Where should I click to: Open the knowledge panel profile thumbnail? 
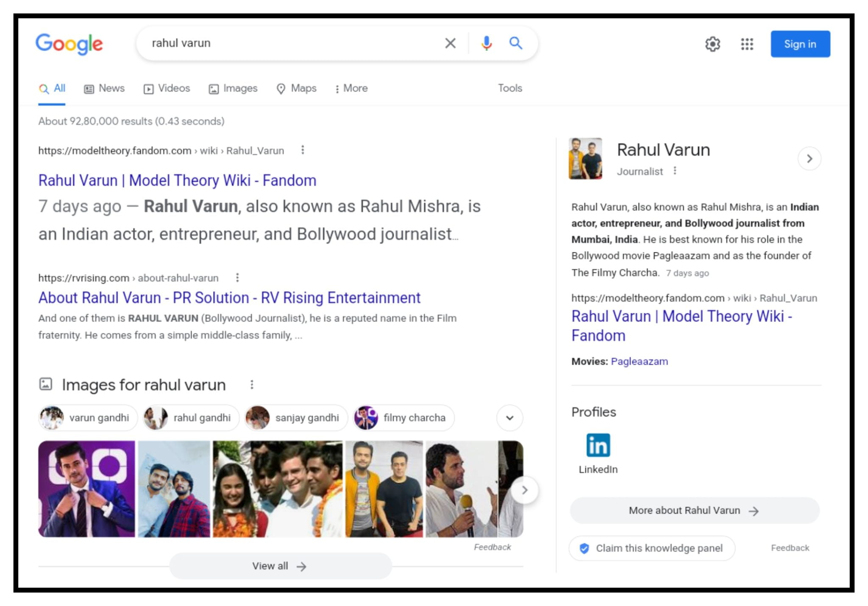pyautogui.click(x=585, y=158)
